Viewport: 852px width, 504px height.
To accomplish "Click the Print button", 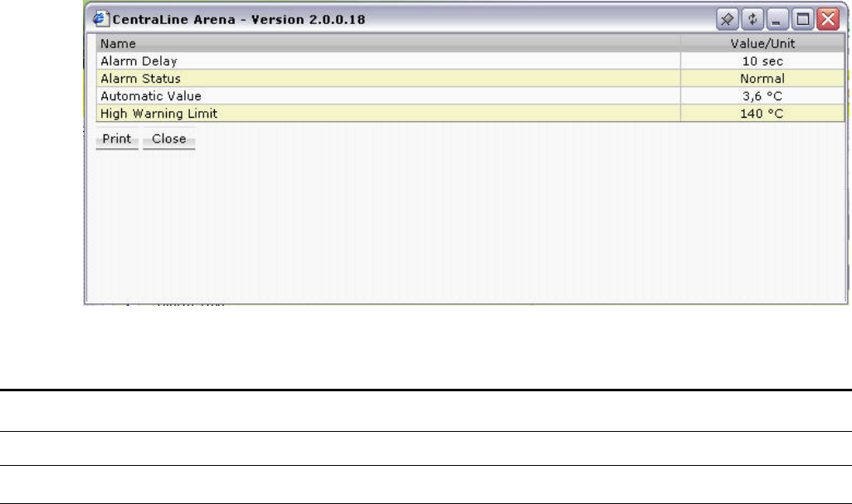I will 117,139.
